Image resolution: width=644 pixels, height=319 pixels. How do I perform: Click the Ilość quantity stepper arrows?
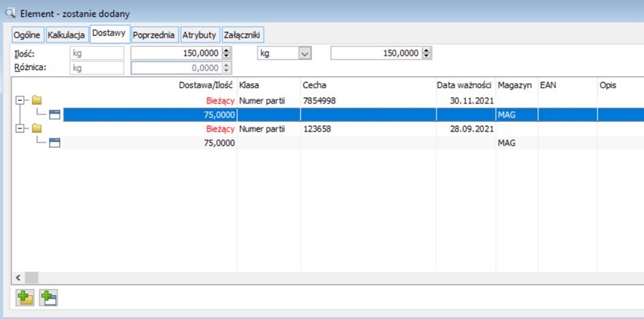227,53
